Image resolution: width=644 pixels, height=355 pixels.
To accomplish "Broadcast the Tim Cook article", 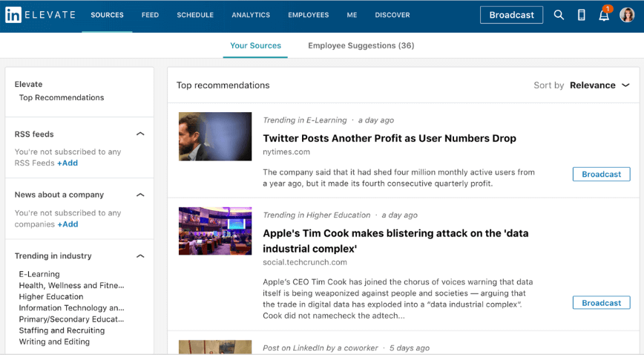I will click(x=601, y=303).
